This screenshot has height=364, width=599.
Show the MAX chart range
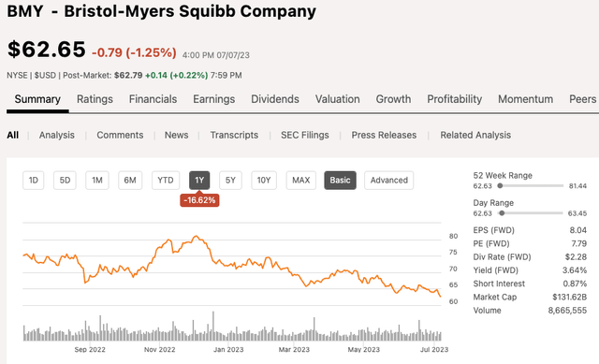[301, 181]
